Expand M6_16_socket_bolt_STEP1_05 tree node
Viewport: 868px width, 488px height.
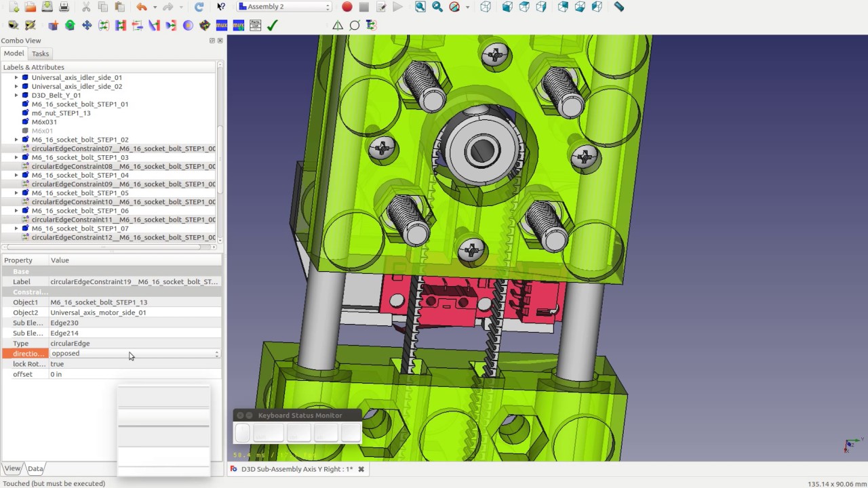point(16,193)
